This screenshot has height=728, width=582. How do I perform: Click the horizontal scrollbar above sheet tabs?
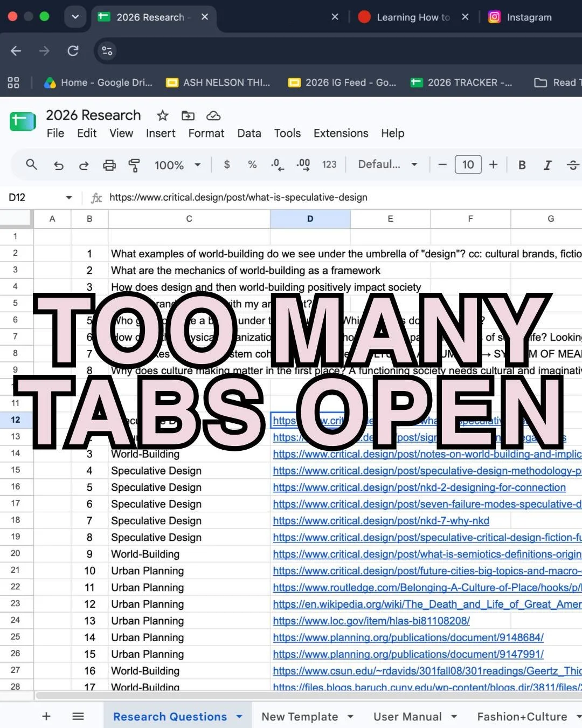coord(307,695)
